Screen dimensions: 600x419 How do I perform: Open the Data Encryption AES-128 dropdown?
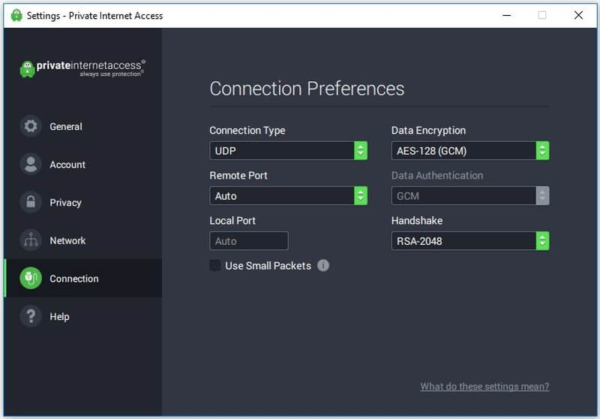(470, 150)
